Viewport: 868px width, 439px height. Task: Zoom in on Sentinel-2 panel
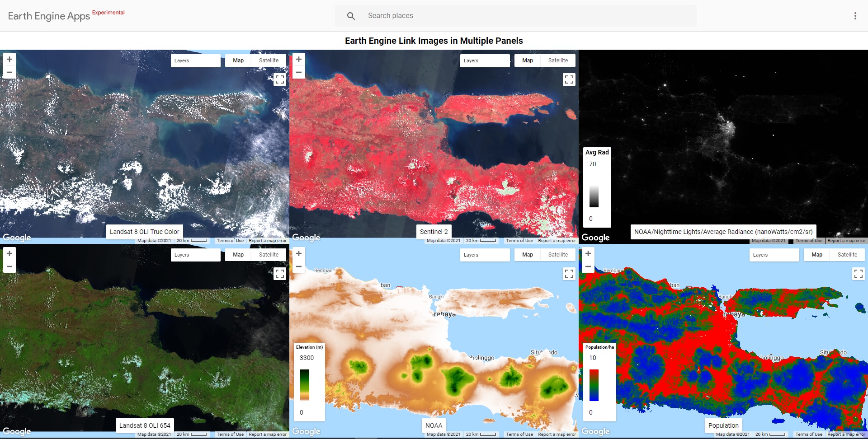tap(299, 60)
